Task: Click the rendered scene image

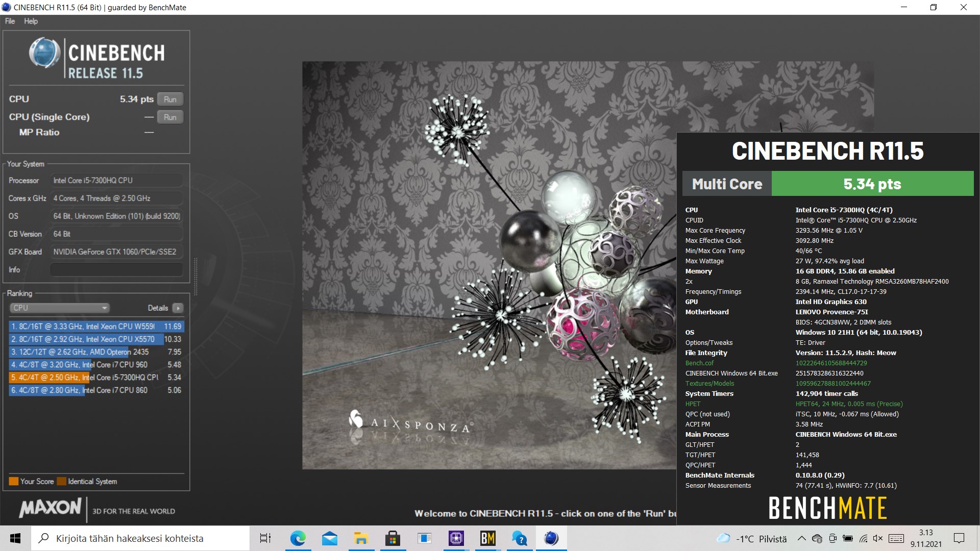Action: 489,265
